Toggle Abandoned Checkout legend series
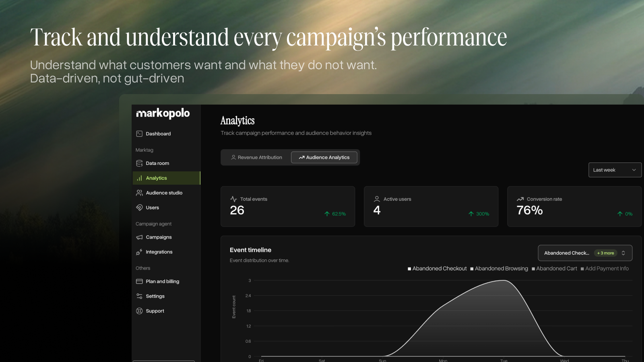 click(437, 269)
